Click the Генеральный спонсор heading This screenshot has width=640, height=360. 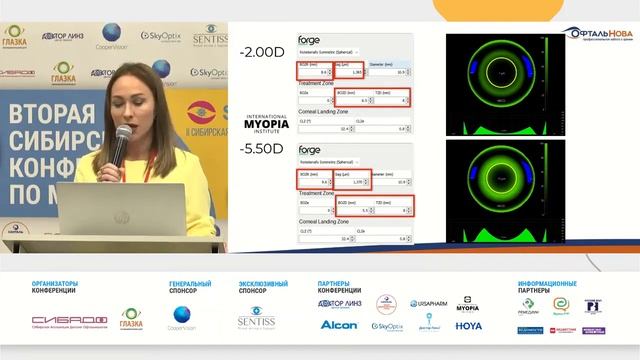coord(190,287)
